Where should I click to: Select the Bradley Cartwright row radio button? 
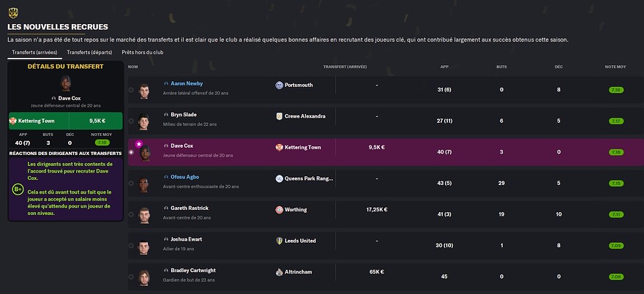pyautogui.click(x=131, y=276)
